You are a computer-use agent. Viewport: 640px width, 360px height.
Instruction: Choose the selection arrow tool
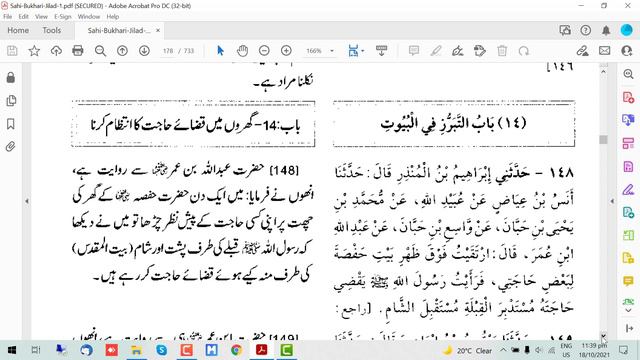point(220,51)
